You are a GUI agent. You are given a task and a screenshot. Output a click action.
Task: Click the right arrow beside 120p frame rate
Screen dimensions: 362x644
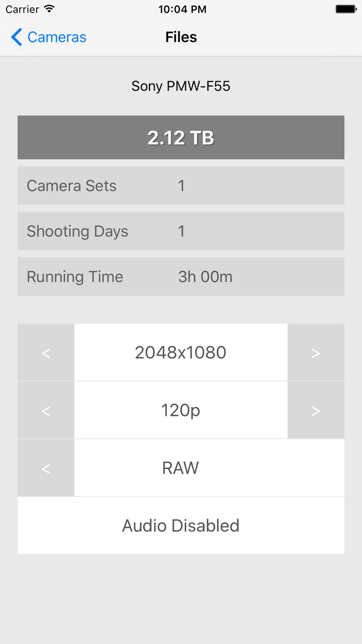pyautogui.click(x=316, y=409)
